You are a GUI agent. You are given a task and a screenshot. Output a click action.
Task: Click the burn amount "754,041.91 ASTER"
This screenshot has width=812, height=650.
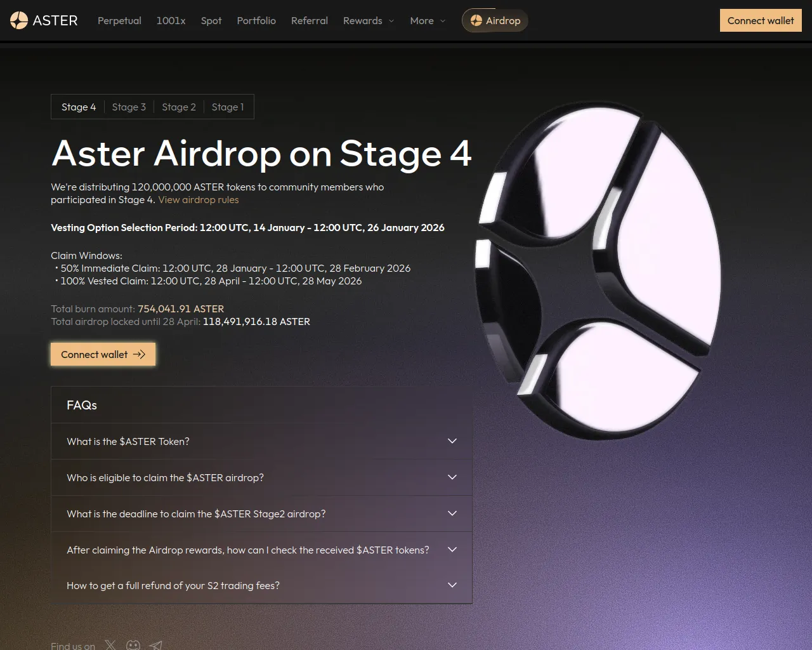181,308
